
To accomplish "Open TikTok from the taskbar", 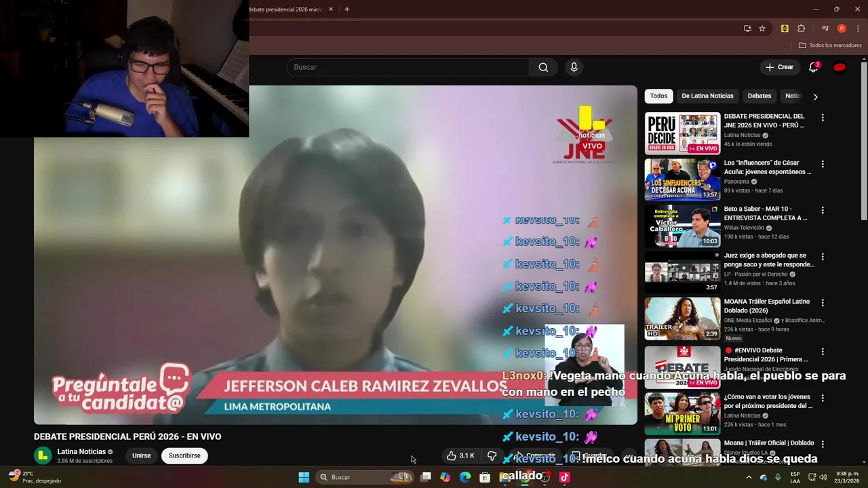I will 564,477.
